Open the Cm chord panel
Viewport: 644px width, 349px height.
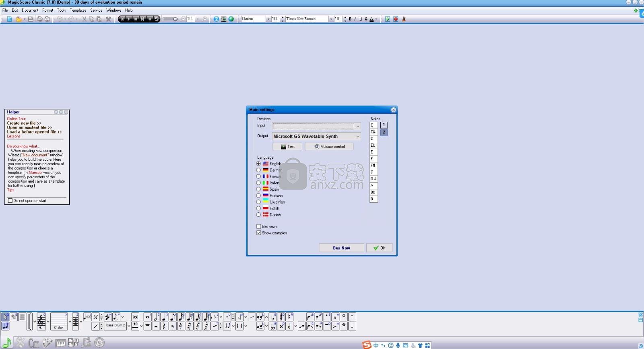point(34,343)
